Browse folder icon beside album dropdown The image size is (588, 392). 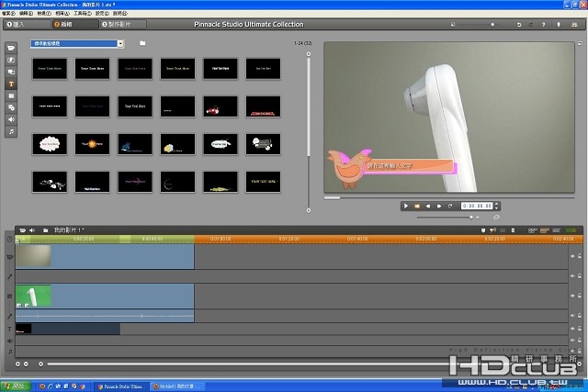pos(142,43)
